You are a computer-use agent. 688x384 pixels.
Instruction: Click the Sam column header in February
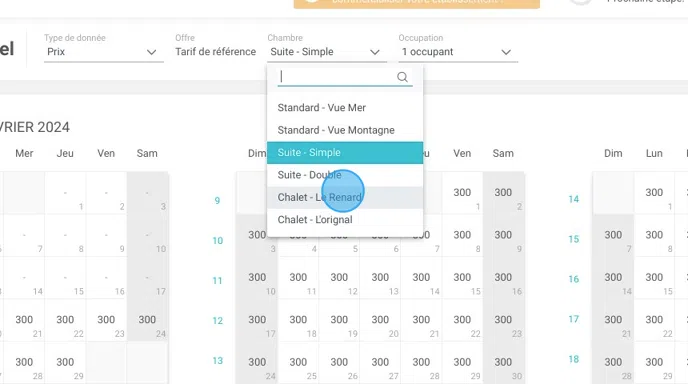(147, 153)
